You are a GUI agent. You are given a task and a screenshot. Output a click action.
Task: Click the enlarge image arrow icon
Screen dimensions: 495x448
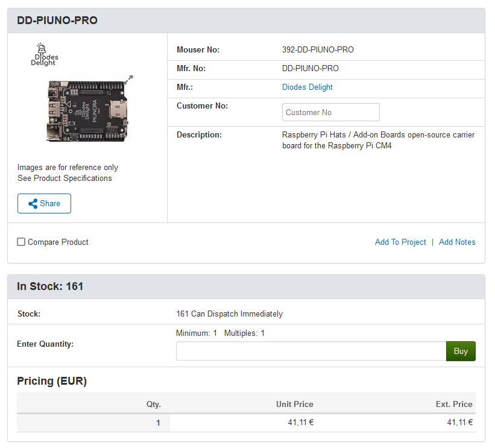point(128,80)
